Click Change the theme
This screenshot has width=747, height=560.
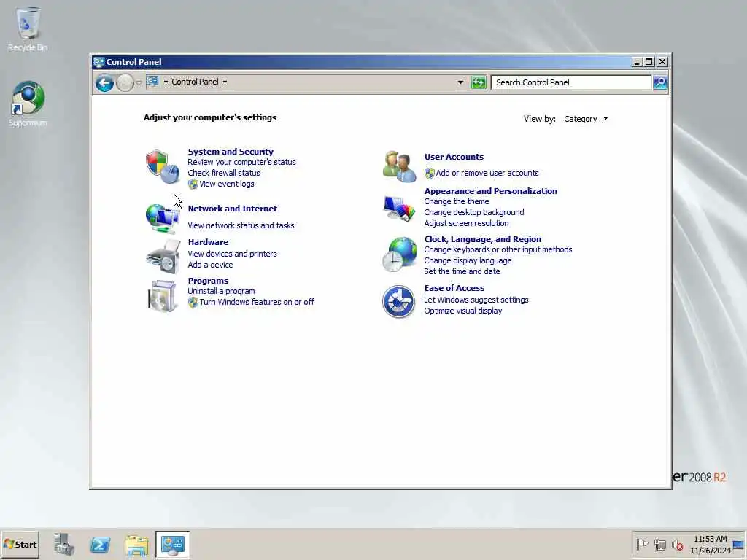click(457, 201)
